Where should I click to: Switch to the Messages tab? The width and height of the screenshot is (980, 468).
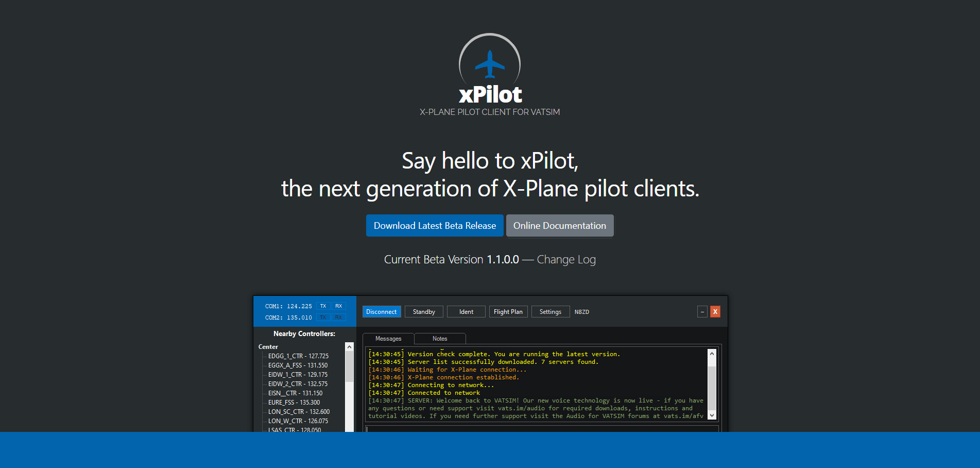[387, 338]
